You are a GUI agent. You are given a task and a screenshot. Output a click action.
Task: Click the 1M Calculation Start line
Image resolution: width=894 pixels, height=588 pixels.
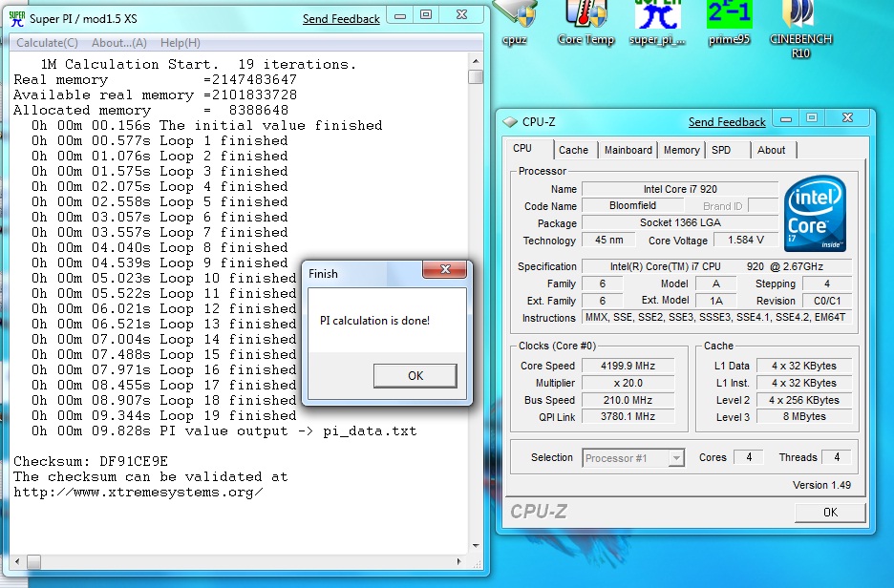click(x=198, y=64)
